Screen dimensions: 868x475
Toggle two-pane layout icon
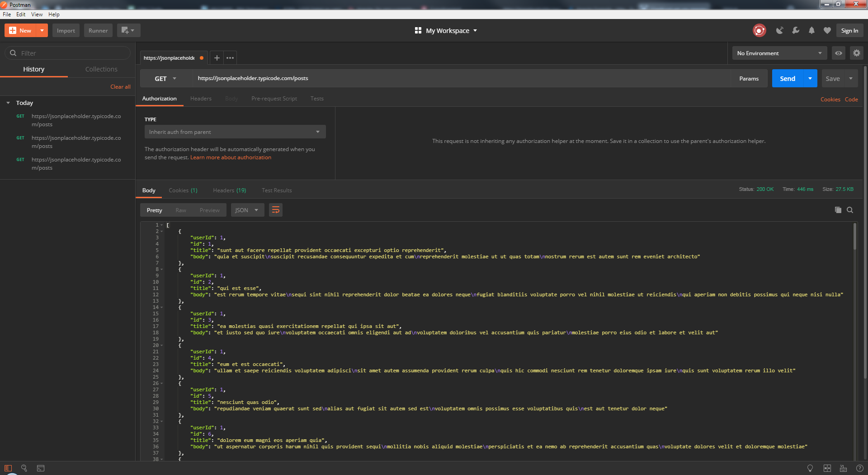coord(827,468)
